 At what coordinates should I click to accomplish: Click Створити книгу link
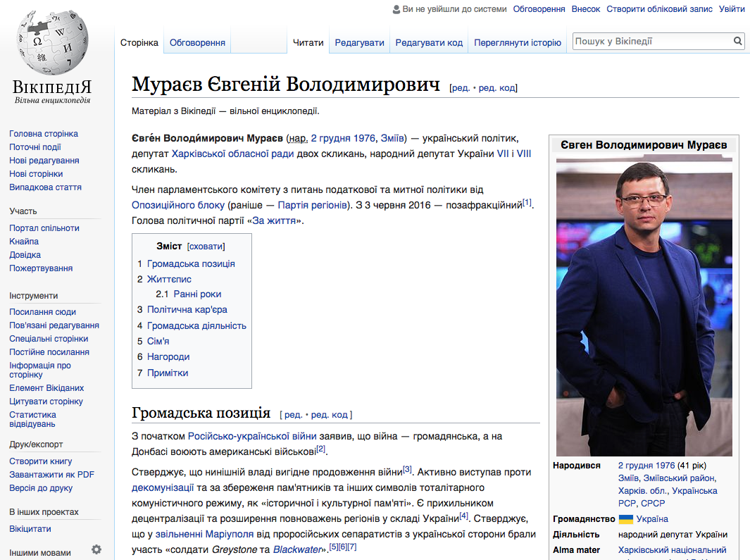(41, 461)
